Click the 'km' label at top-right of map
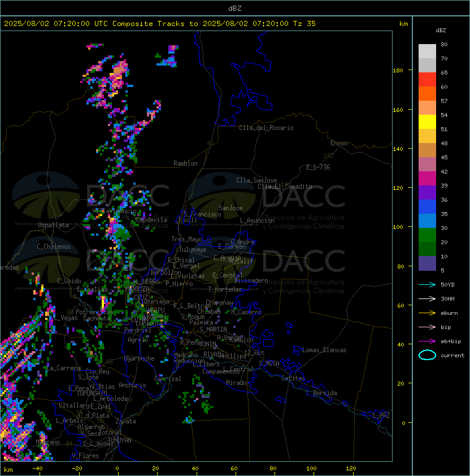This screenshot has width=470, height=476. click(x=403, y=24)
